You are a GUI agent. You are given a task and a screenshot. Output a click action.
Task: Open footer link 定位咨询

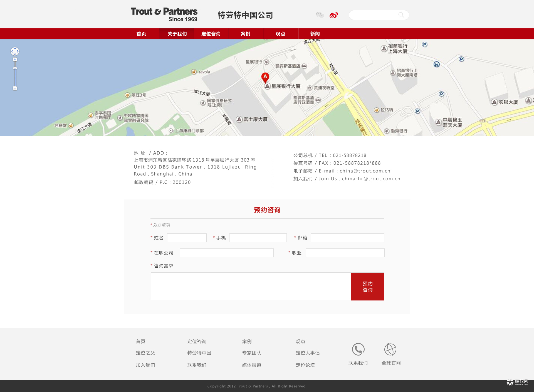197,341
